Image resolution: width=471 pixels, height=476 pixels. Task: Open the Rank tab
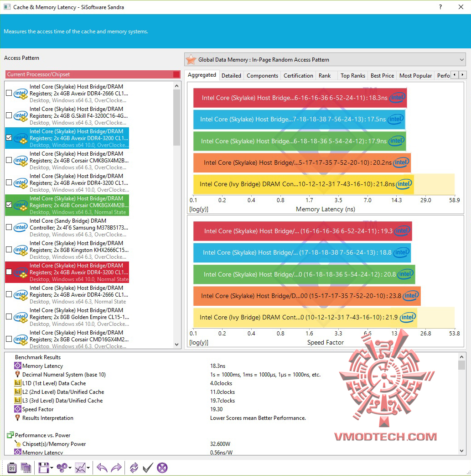pyautogui.click(x=325, y=76)
